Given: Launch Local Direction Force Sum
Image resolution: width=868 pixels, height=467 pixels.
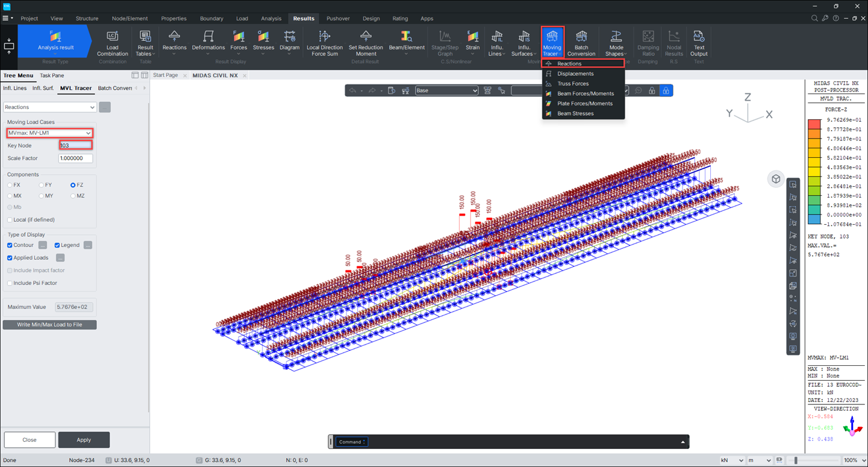Looking at the screenshot, I should pyautogui.click(x=325, y=43).
